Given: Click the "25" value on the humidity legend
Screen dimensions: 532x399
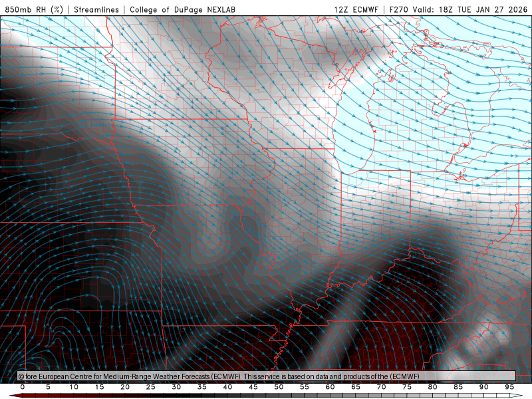Looking at the screenshot, I should (151, 387).
